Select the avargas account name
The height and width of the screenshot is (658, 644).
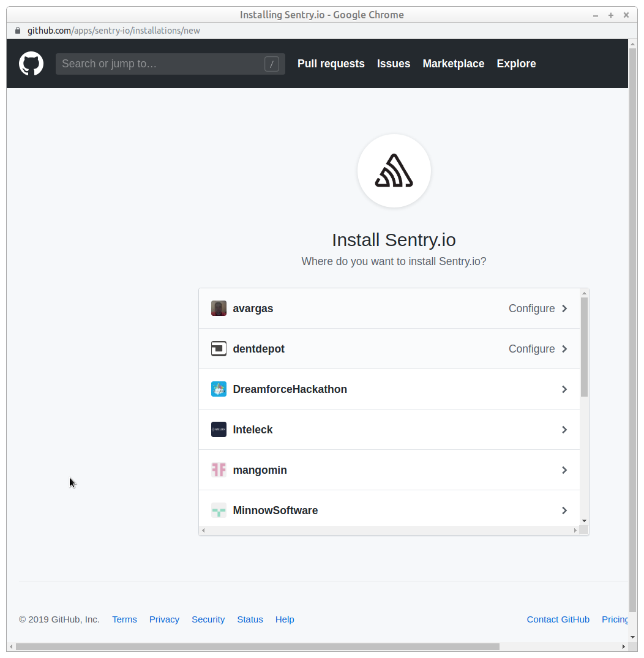(x=253, y=308)
